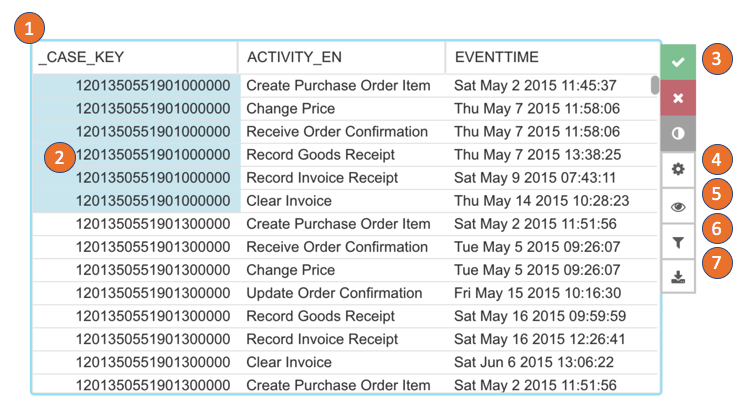The image size is (745, 408).
Task: Click the orange number 1 annotation marker
Action: (x=31, y=28)
